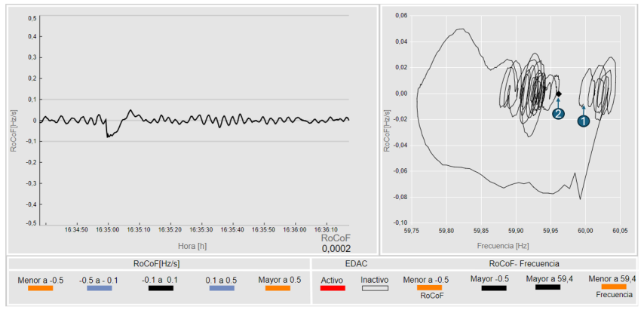This screenshot has height=313, width=644.
Task: Click the 16:35:00 time axis label
Action: 109,230
